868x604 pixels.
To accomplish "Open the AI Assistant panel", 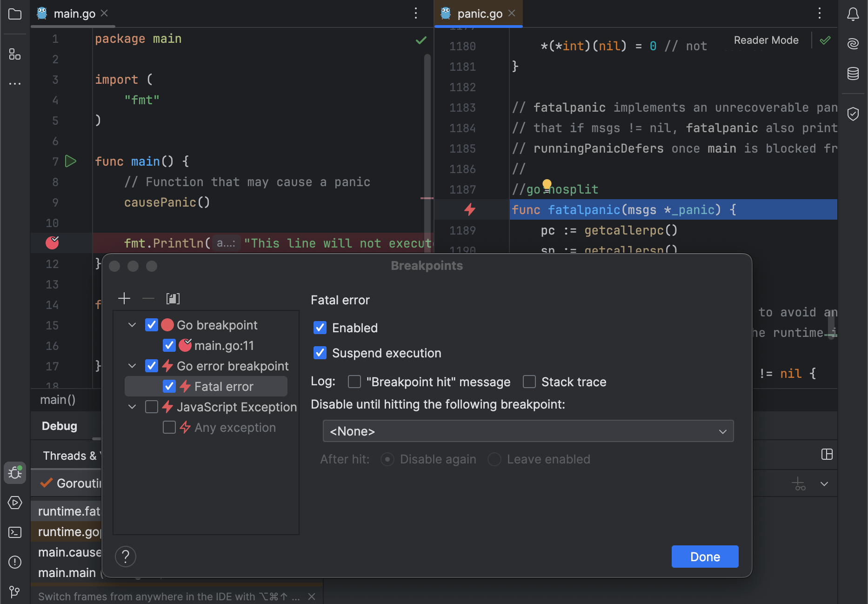I will tap(853, 44).
